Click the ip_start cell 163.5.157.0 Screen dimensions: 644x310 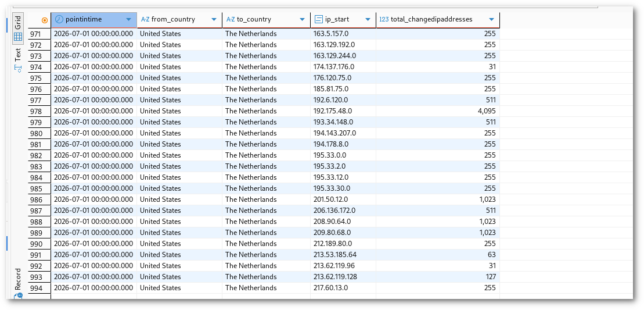pyautogui.click(x=343, y=34)
